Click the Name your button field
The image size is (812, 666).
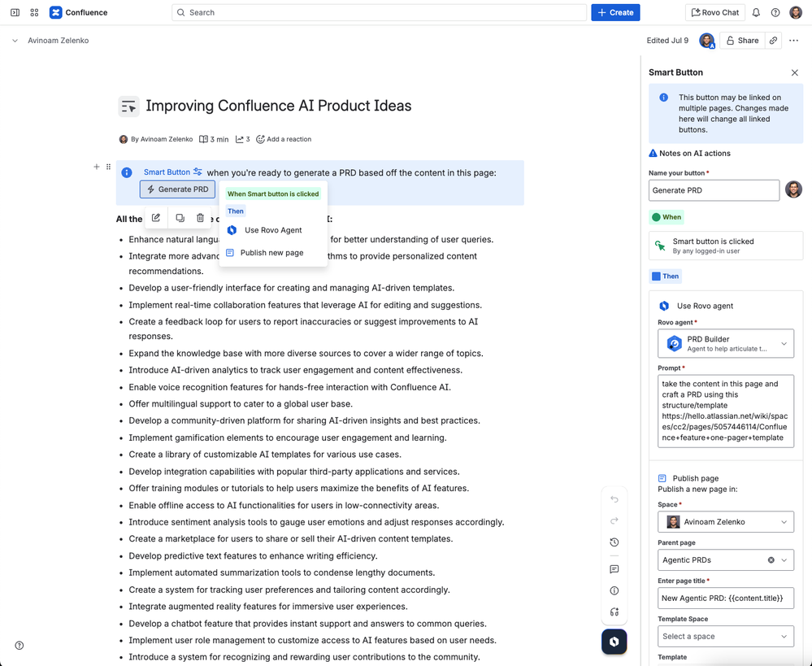[x=714, y=190]
